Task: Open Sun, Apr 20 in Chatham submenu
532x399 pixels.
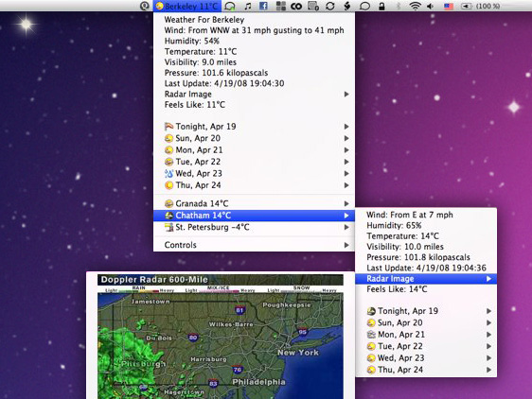Action: [x=426, y=322]
